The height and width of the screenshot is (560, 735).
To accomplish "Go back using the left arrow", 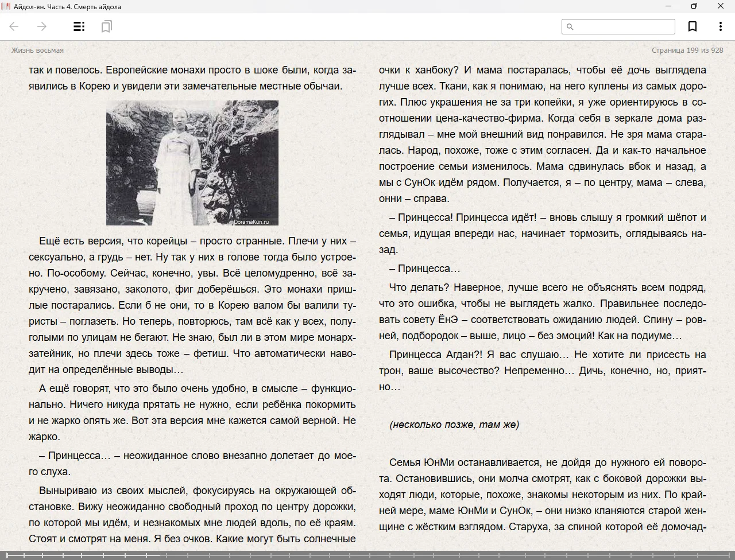I will (x=14, y=26).
